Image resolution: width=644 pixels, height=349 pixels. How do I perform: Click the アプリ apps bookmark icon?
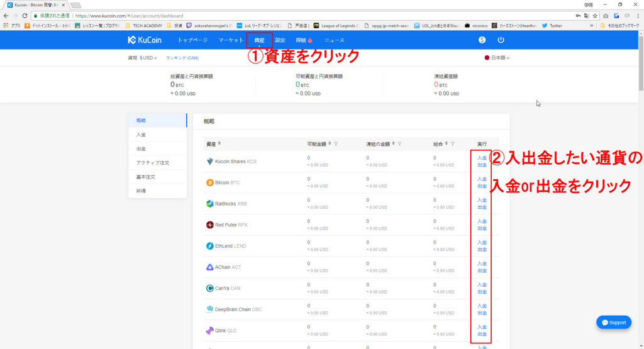[11, 25]
